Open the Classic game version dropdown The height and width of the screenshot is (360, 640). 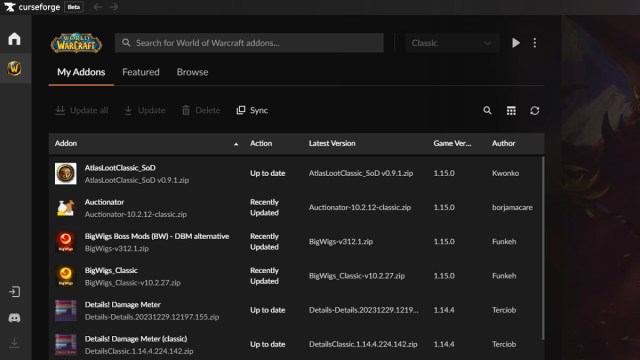452,43
